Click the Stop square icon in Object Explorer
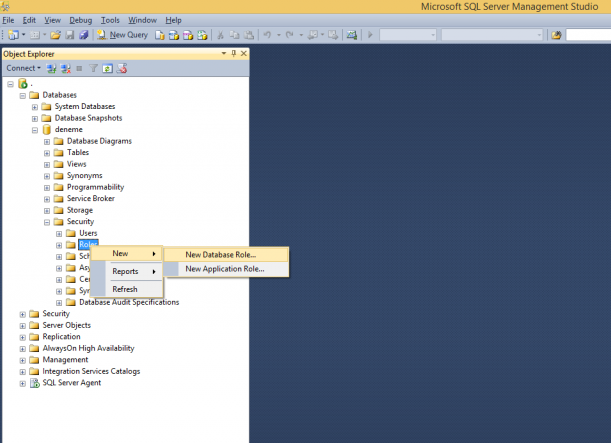This screenshot has height=443, width=611. click(79, 69)
